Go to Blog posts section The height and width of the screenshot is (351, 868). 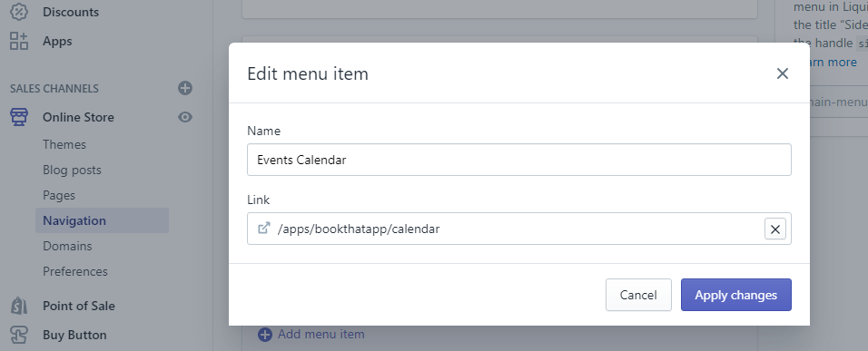pos(72,170)
